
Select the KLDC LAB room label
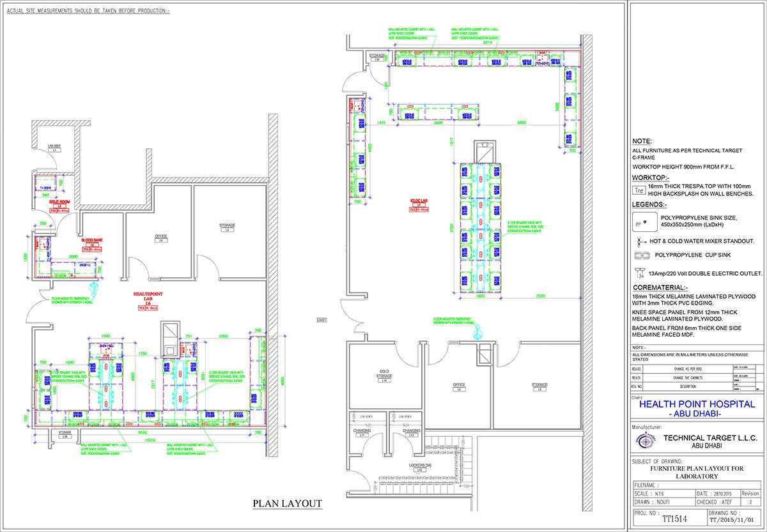pyautogui.click(x=417, y=202)
